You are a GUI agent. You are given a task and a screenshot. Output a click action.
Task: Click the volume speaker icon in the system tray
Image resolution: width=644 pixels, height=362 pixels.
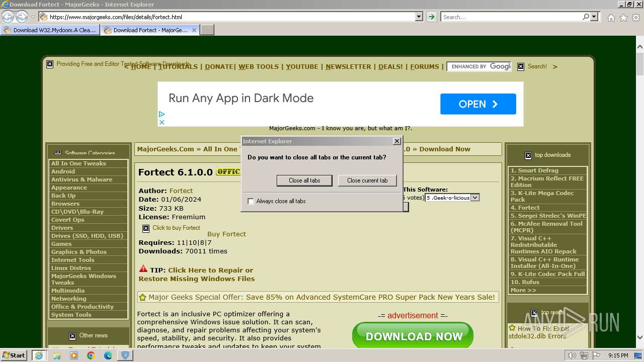572,356
